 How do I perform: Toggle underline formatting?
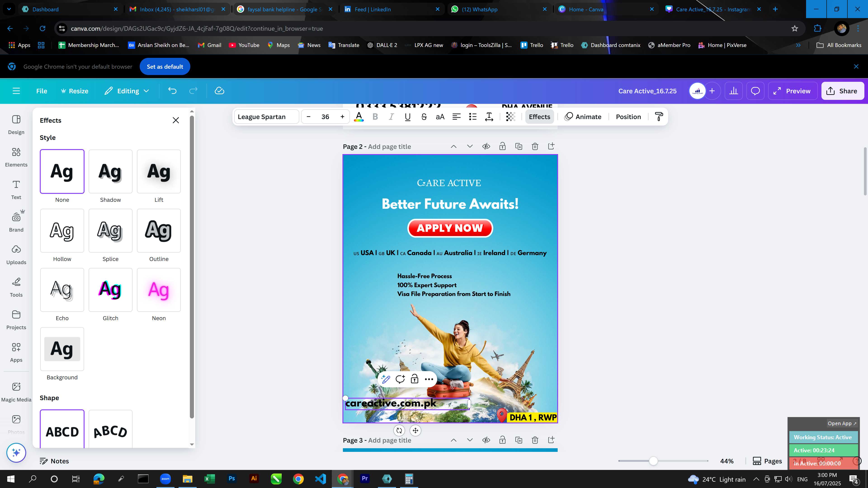407,117
